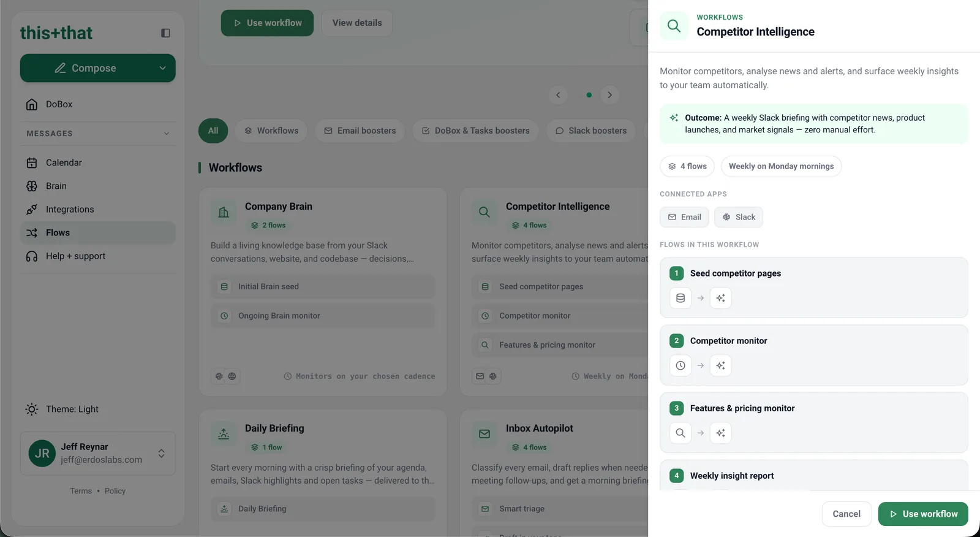Click the Daily Briefing sunrise icon
The image size is (980, 537).
pyautogui.click(x=224, y=434)
